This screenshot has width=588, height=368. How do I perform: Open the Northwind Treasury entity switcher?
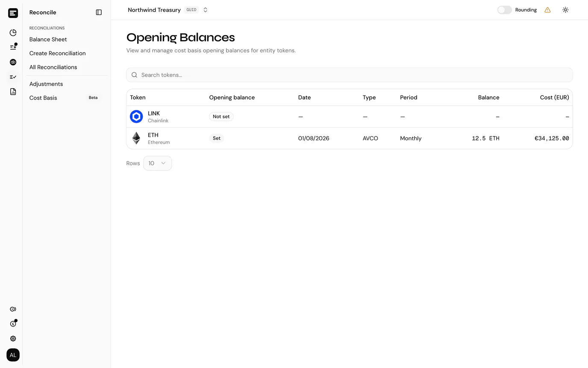(x=168, y=10)
